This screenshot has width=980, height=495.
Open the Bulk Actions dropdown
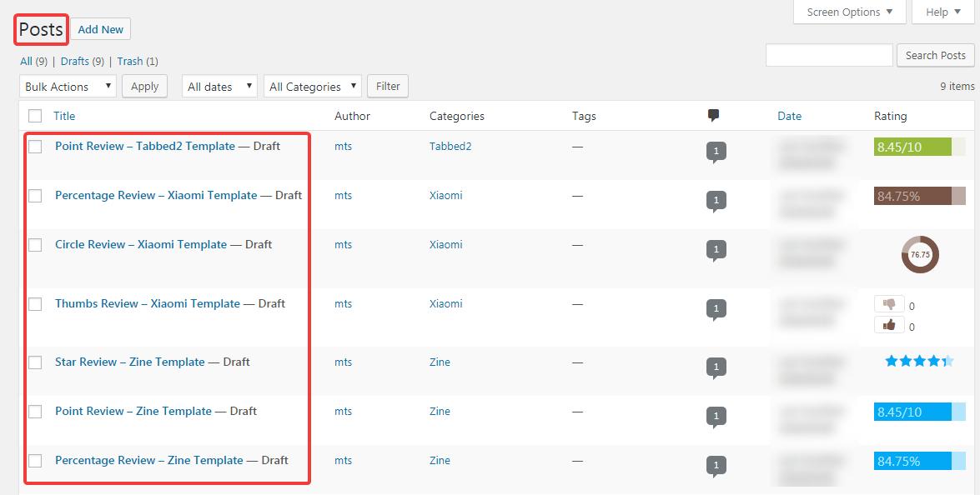68,87
